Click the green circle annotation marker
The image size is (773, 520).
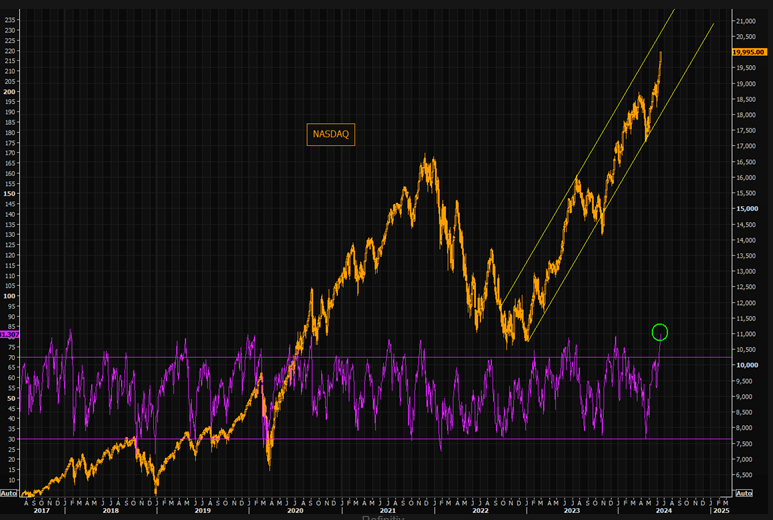pyautogui.click(x=659, y=332)
